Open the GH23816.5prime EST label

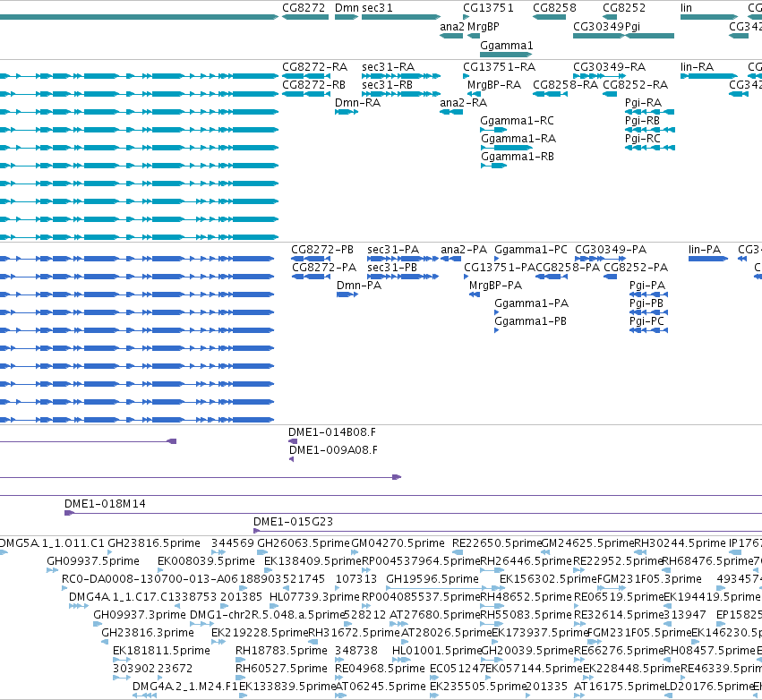[x=154, y=543]
